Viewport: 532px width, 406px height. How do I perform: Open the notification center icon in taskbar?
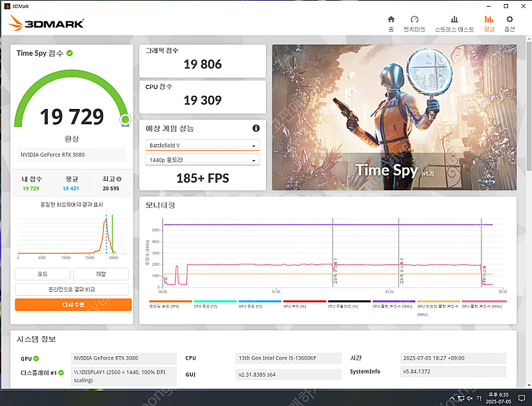point(521,398)
